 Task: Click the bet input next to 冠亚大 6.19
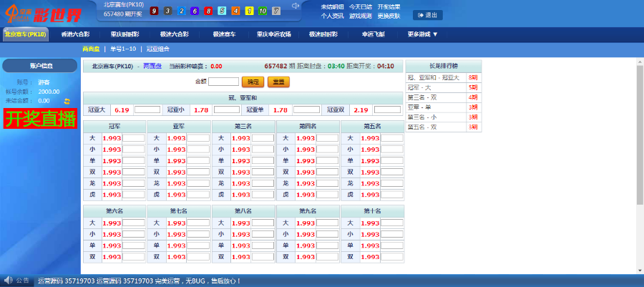pyautogui.click(x=147, y=110)
